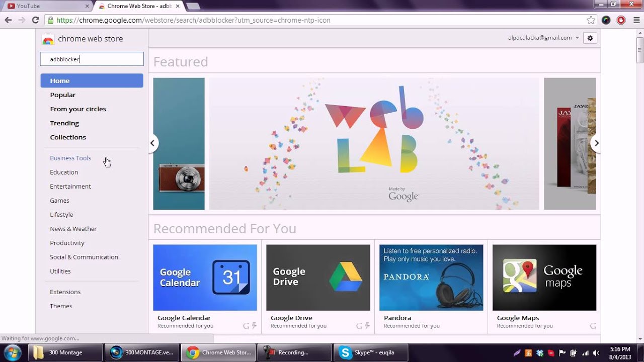Browse the Education category
Viewport: 644px width, 362px height.
64,172
